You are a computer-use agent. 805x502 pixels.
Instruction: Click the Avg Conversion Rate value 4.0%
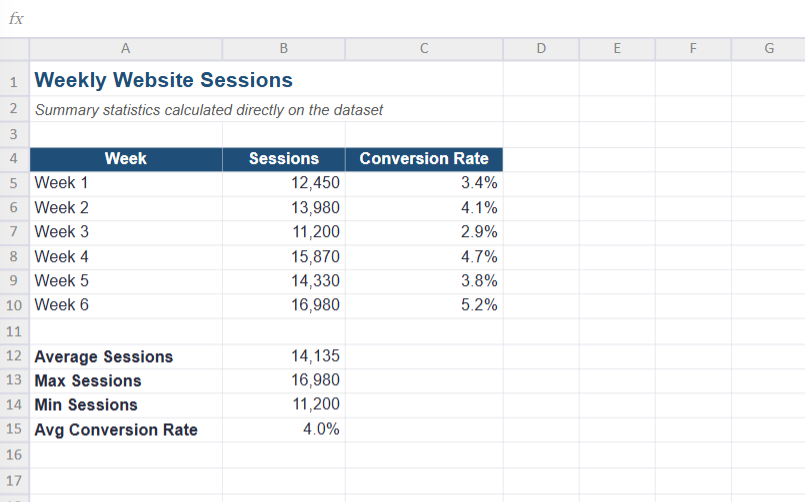click(284, 430)
